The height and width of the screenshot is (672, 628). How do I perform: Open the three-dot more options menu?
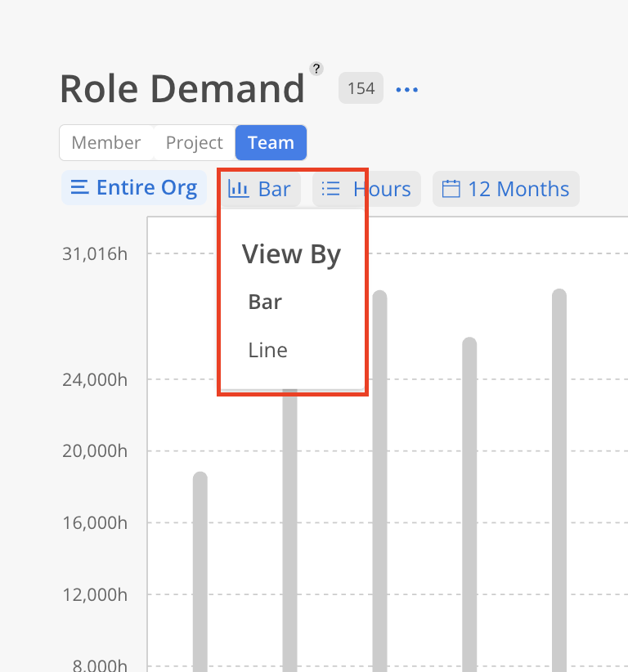click(406, 89)
